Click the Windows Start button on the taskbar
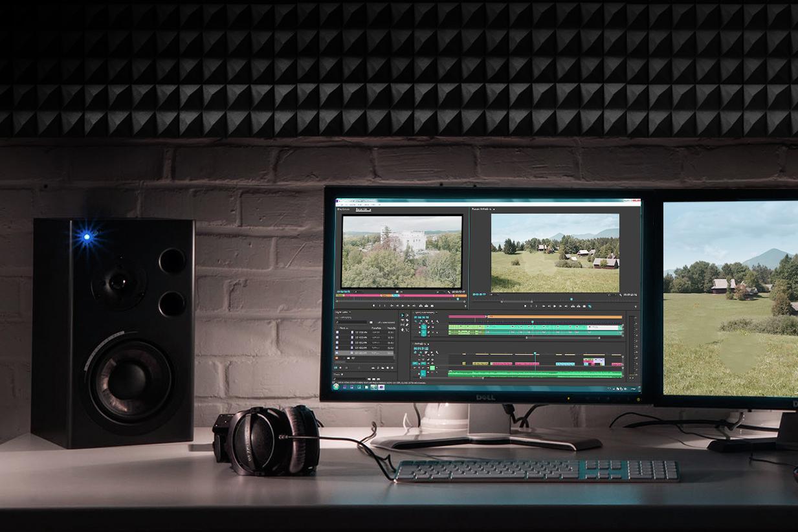Image resolution: width=798 pixels, height=532 pixels. coord(337,387)
